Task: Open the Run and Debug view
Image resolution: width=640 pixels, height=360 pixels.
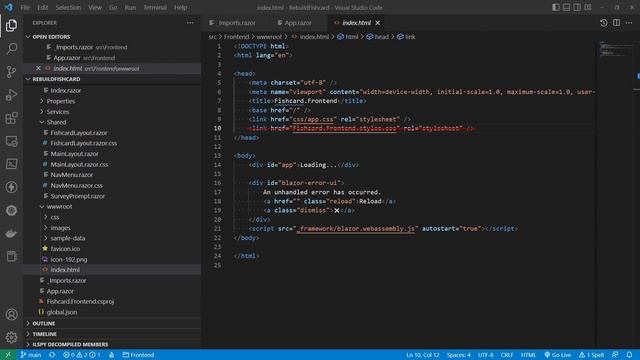Action: coord(11,95)
